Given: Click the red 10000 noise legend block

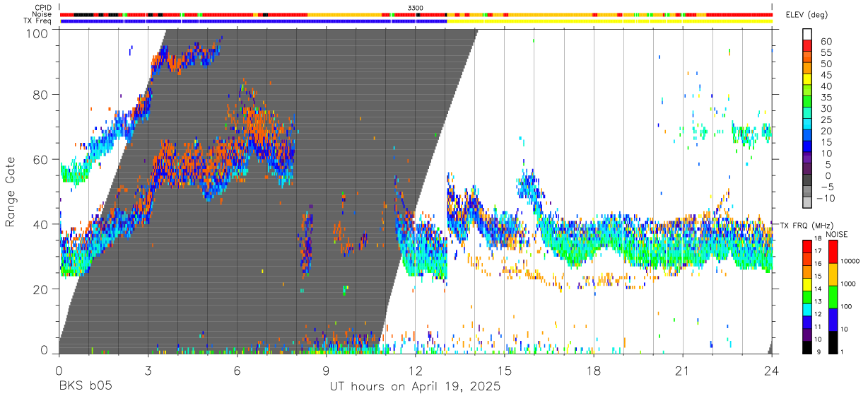Looking at the screenshot, I should point(834,252).
